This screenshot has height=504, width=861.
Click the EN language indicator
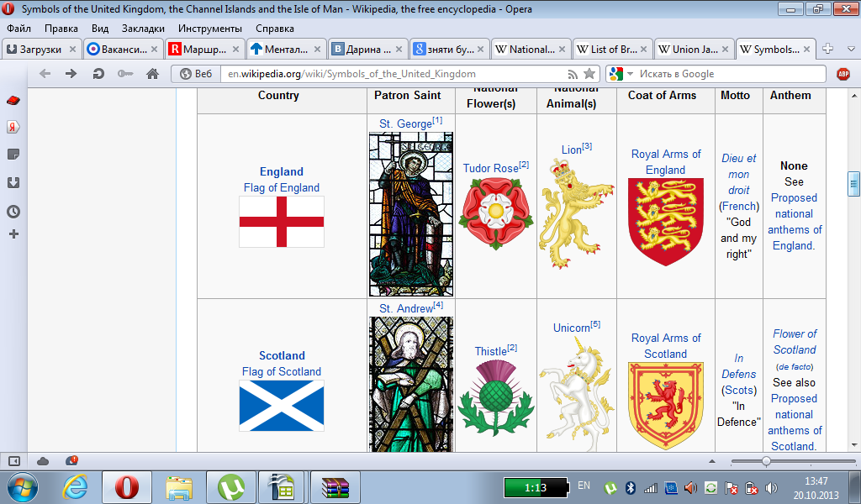tap(584, 486)
